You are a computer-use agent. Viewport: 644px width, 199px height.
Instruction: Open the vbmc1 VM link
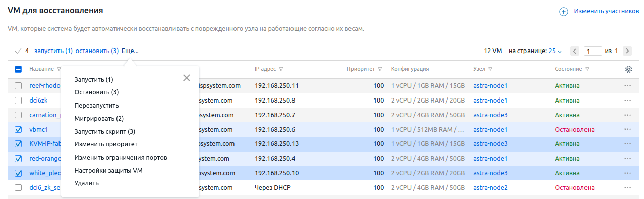click(x=38, y=130)
